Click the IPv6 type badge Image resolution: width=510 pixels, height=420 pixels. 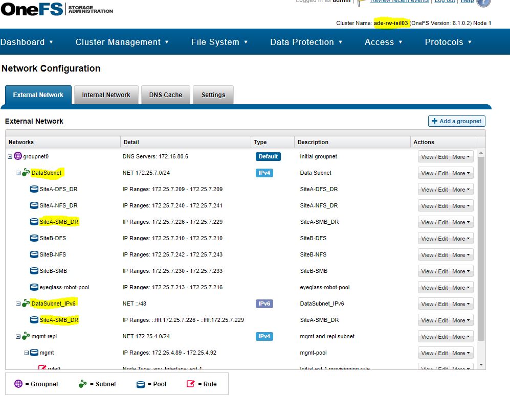tap(264, 304)
